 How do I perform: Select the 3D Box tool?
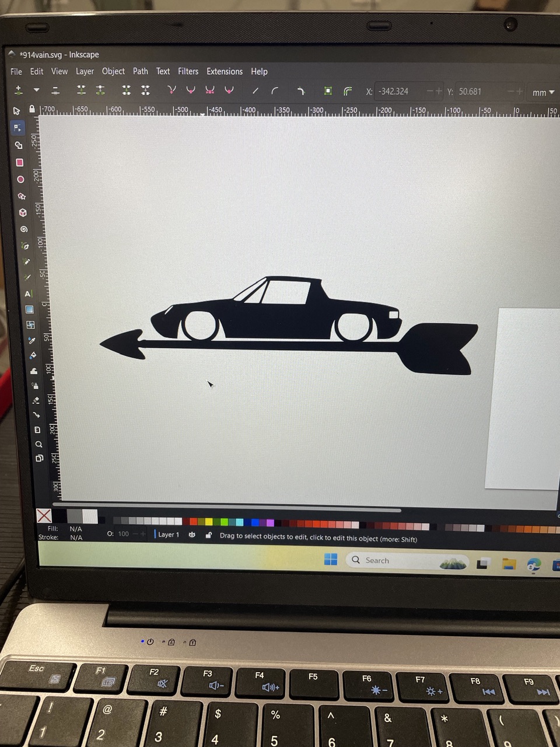23,212
